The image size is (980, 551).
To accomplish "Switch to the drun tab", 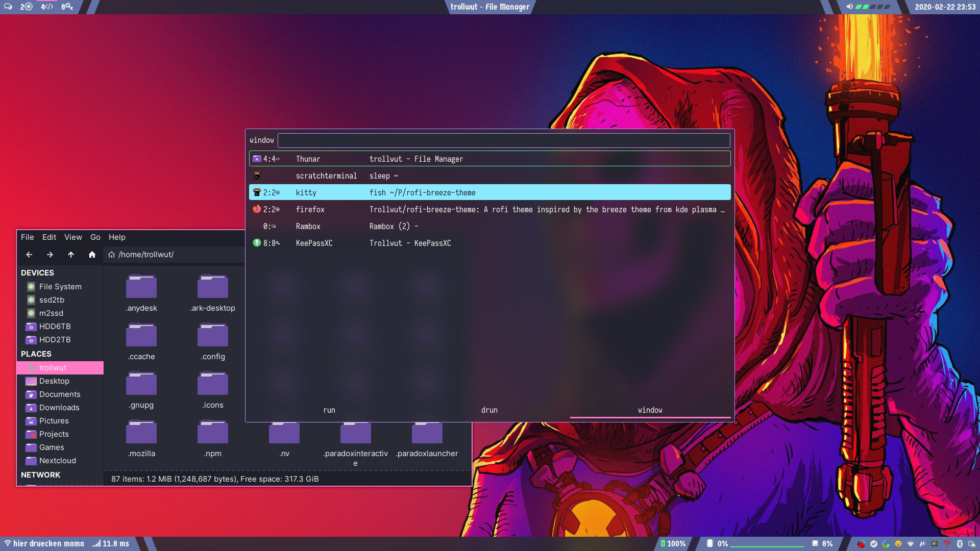I will coord(489,410).
